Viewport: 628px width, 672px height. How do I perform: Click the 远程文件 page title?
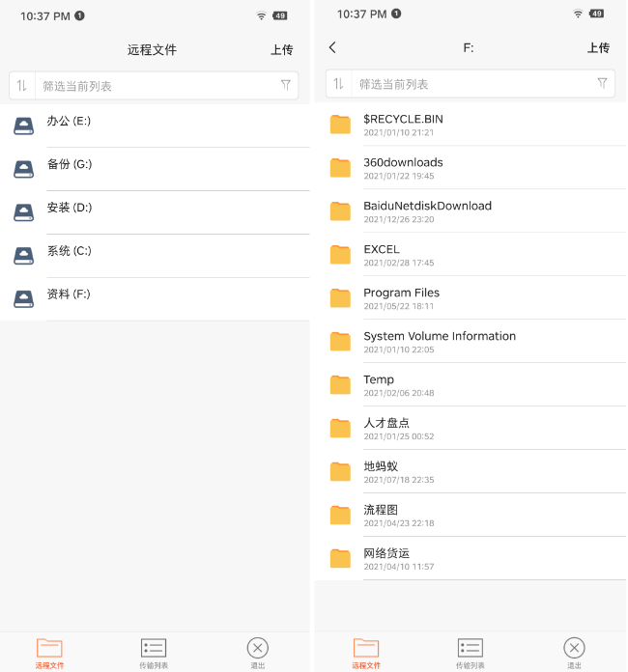152,49
